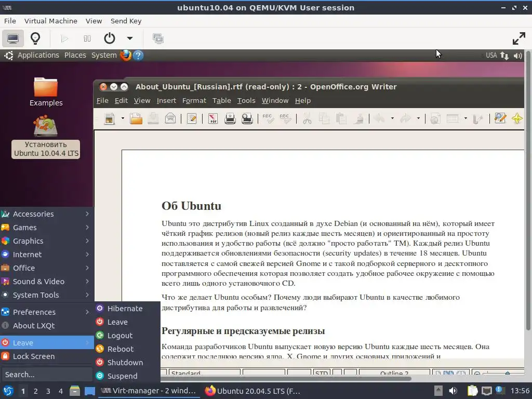The height and width of the screenshot is (399, 532).
Task: Open the Places menu in Ubuntu panel
Action: click(x=75, y=55)
